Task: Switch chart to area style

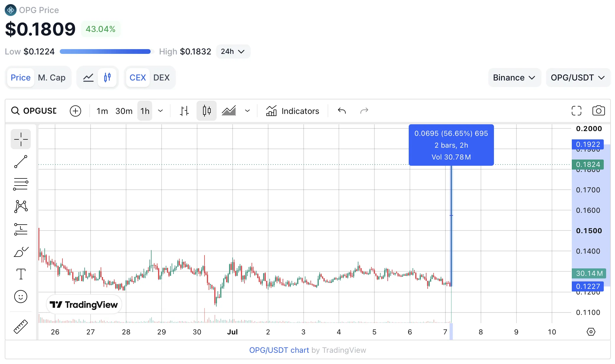Action: [x=229, y=111]
